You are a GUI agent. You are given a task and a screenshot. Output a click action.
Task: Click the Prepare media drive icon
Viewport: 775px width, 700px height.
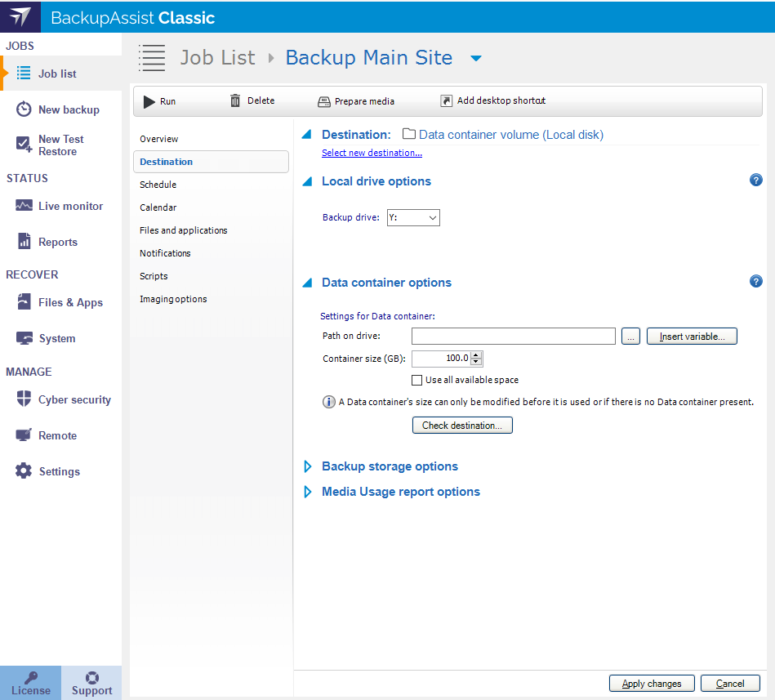pyautogui.click(x=323, y=101)
